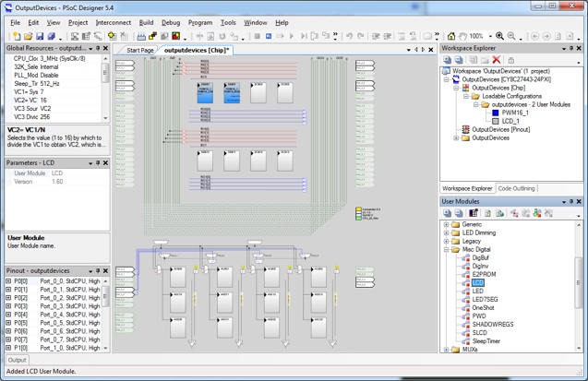This screenshot has width=588, height=381.
Task: Click the VC3 Divic 256 resource row
Action: (x=54, y=117)
